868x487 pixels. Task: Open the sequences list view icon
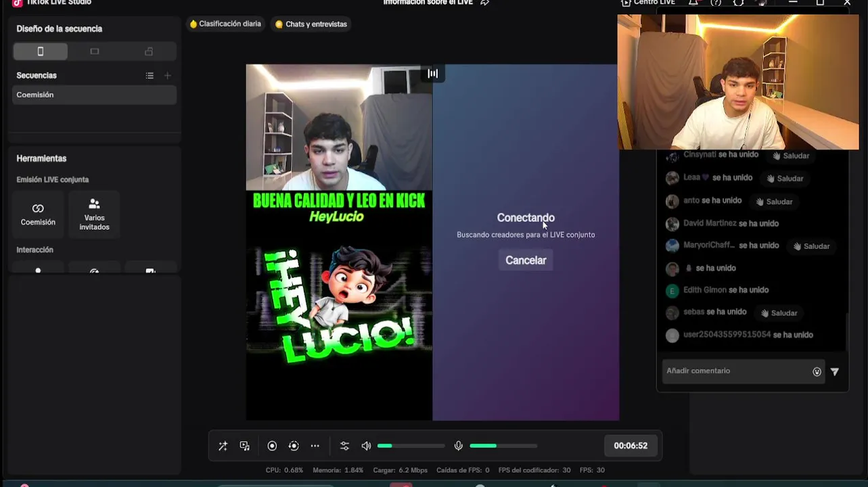pos(150,76)
